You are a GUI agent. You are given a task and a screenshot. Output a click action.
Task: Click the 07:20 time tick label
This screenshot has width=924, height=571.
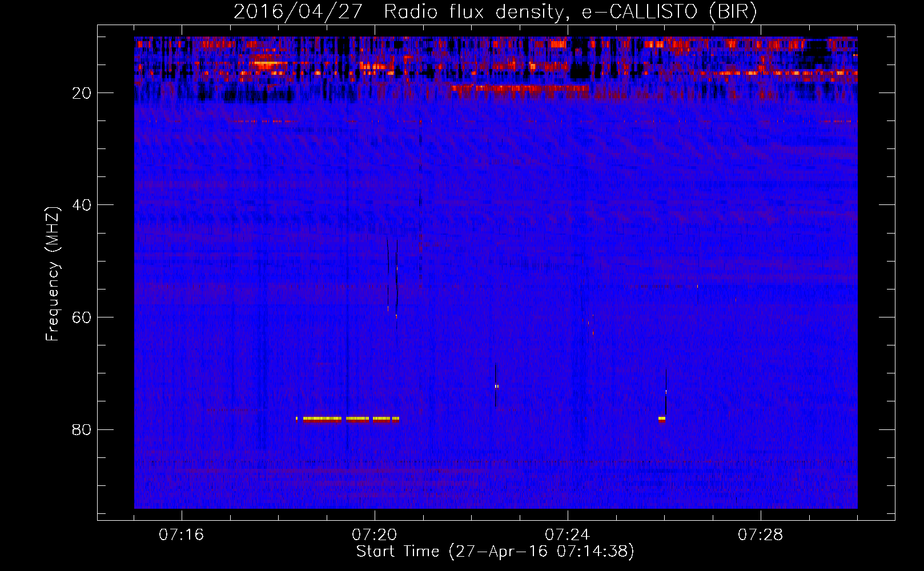point(375,534)
